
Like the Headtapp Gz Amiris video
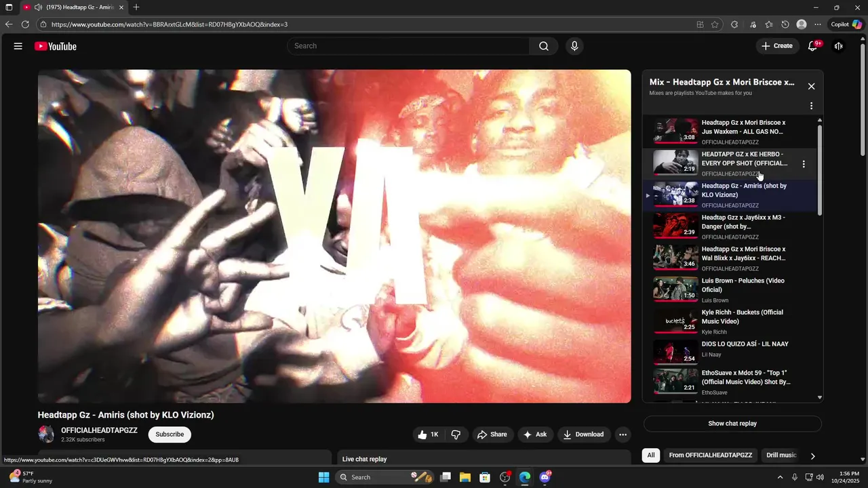[429, 434]
